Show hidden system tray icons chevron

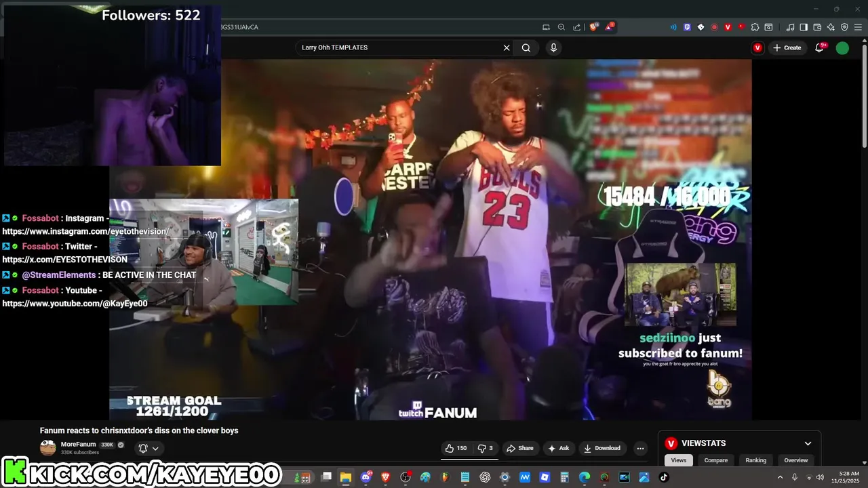pos(781,478)
